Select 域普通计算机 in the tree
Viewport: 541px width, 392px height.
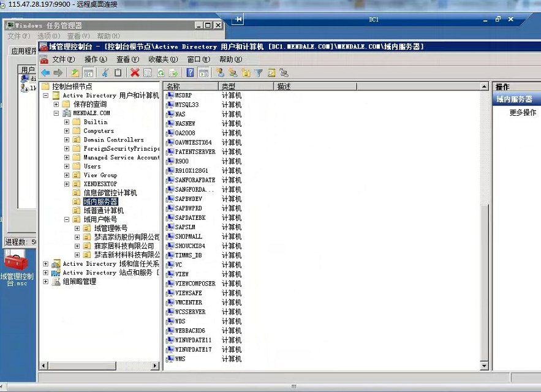pyautogui.click(x=104, y=211)
